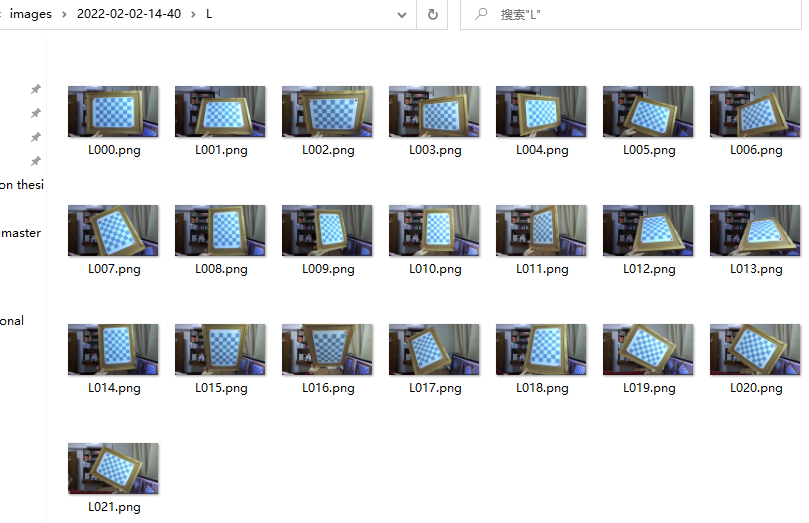Focus the search L input field
The height and width of the screenshot is (523, 809).
630,14
